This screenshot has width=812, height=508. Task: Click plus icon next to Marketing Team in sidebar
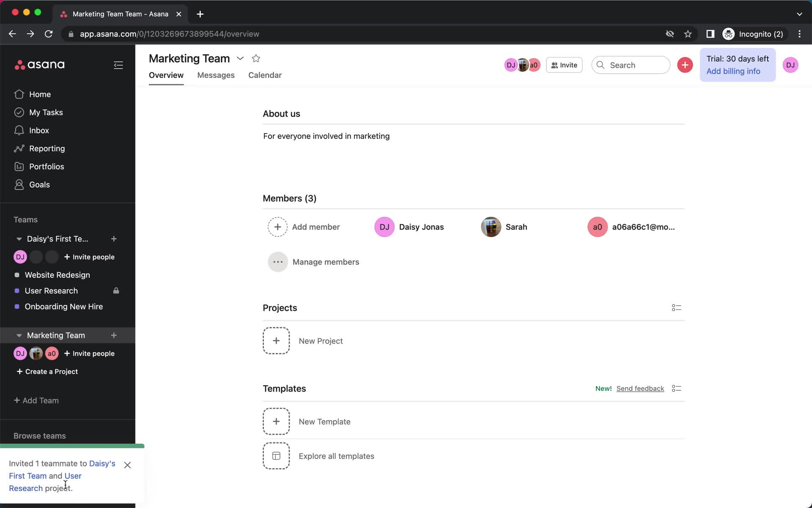click(x=114, y=335)
